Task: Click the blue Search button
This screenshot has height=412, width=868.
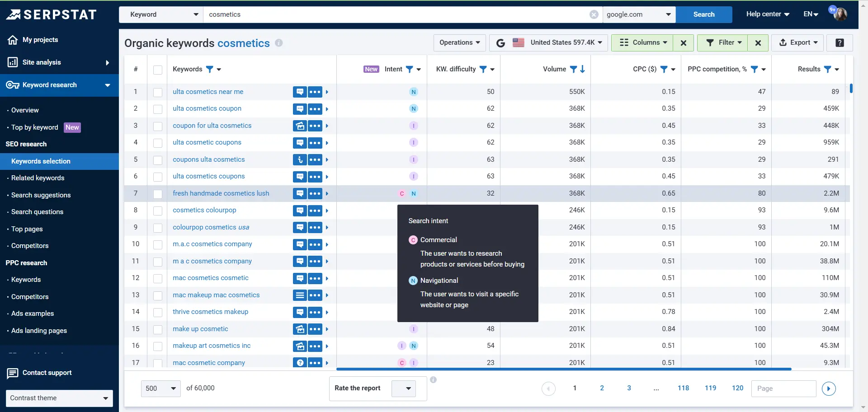Action: [x=703, y=14]
